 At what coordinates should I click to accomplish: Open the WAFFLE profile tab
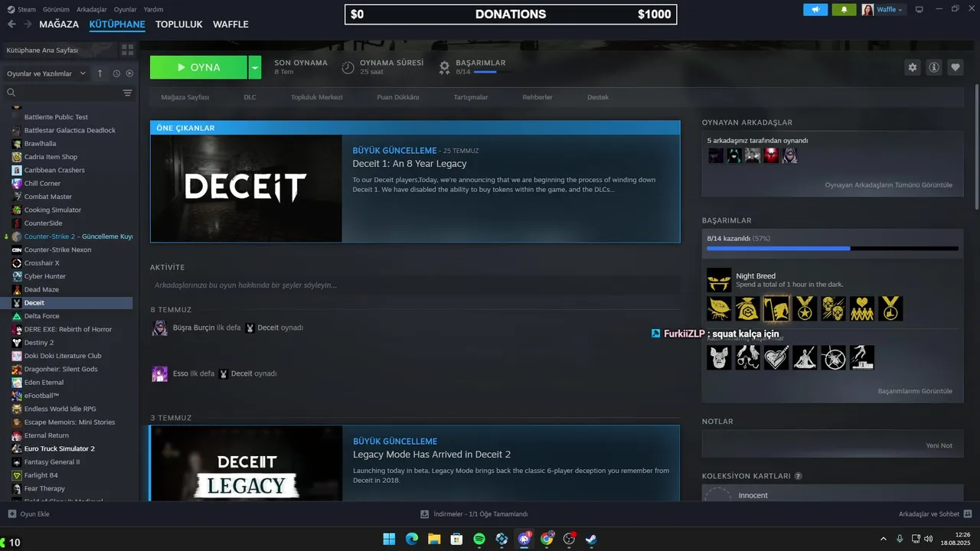pos(230,24)
